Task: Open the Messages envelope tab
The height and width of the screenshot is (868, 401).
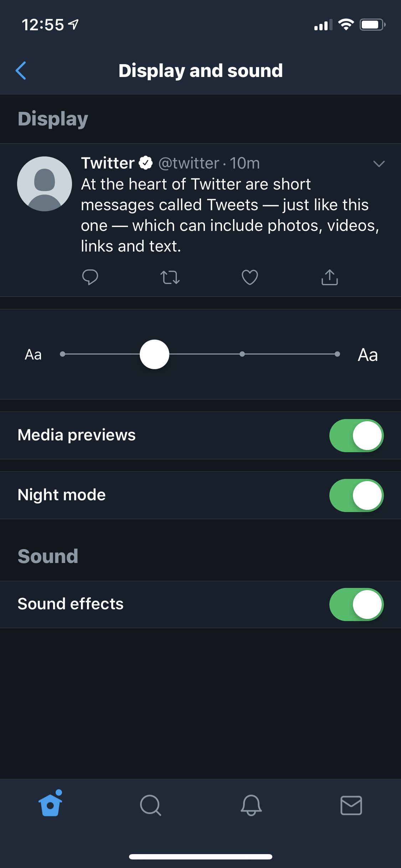Action: tap(351, 805)
